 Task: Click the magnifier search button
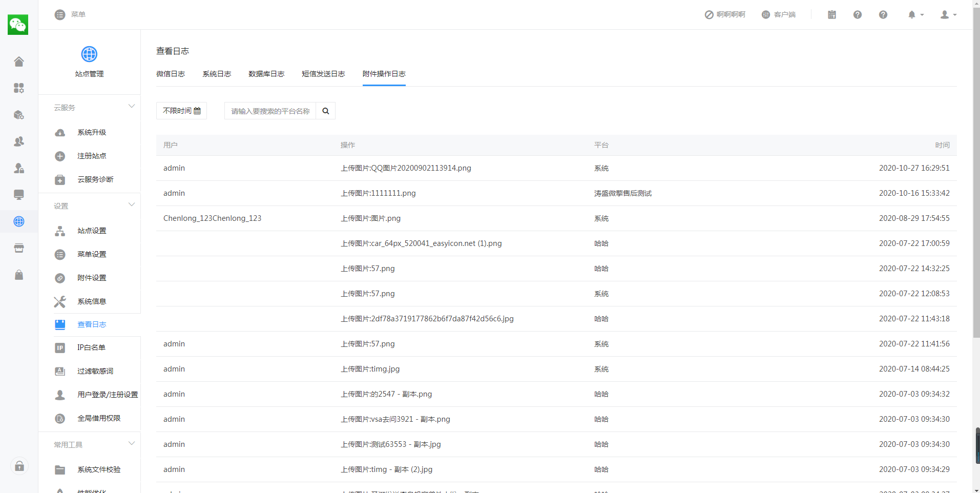click(326, 111)
